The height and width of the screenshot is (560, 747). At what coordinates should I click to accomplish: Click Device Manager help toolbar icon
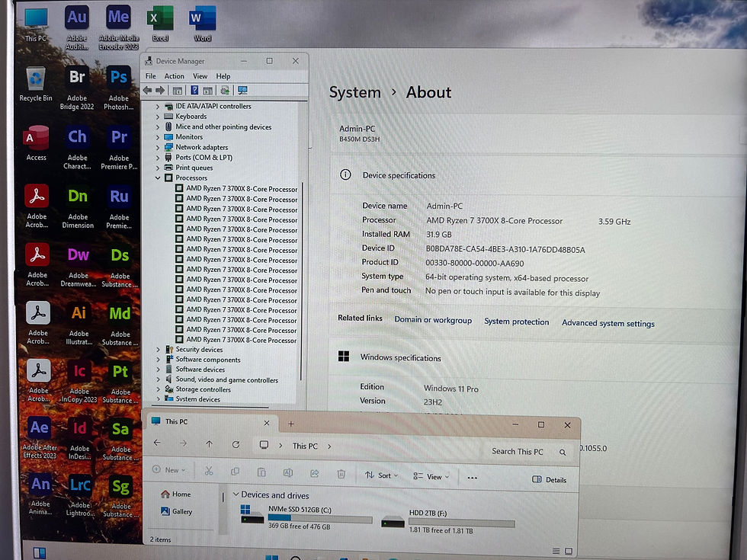tap(194, 90)
